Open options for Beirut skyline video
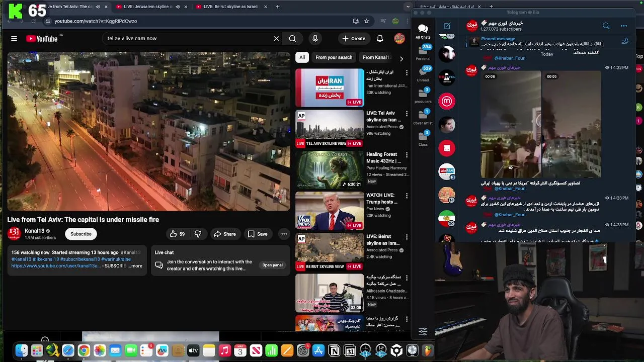This screenshot has width=644, height=362. (407, 237)
